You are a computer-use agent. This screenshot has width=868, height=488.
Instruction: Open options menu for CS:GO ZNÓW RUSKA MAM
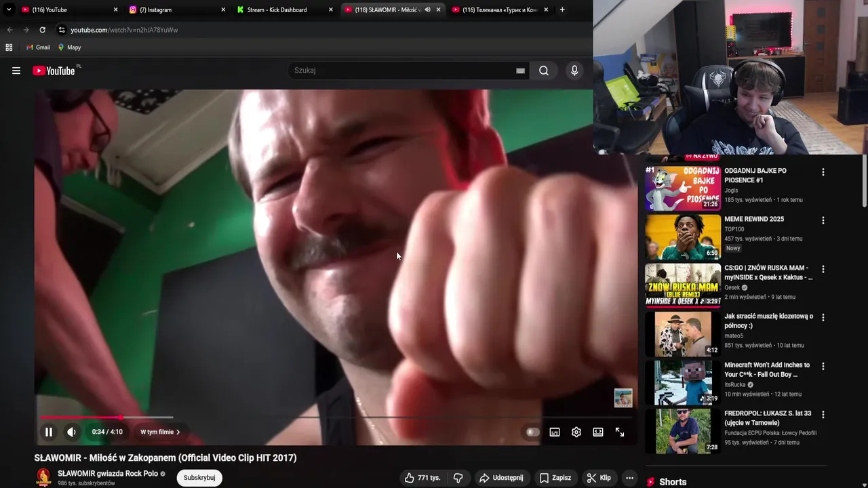point(823,269)
